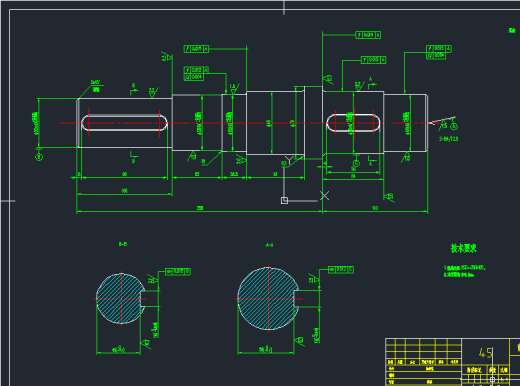Select the long left keyway slot outline
Image resolution: width=520 pixels, height=386 pixels.
(124, 123)
